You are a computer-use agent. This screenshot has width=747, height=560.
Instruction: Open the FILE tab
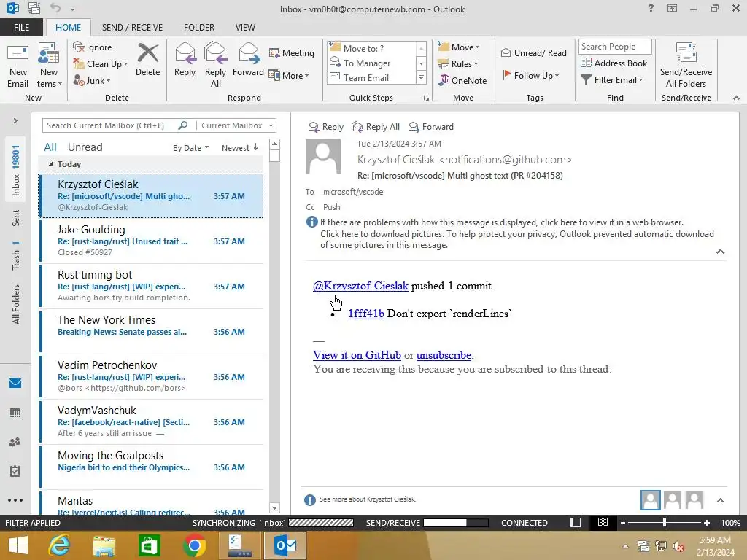point(21,27)
